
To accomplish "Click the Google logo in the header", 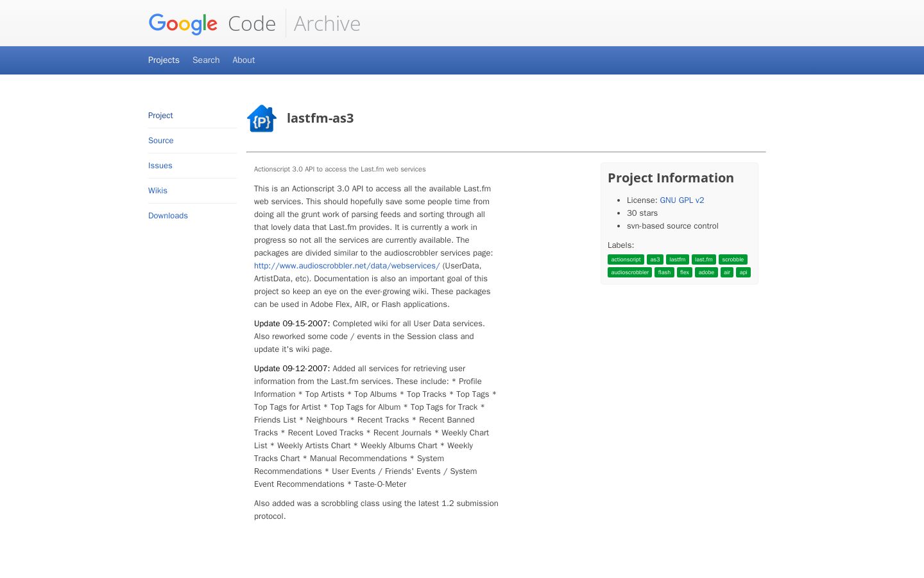I will coord(183,24).
